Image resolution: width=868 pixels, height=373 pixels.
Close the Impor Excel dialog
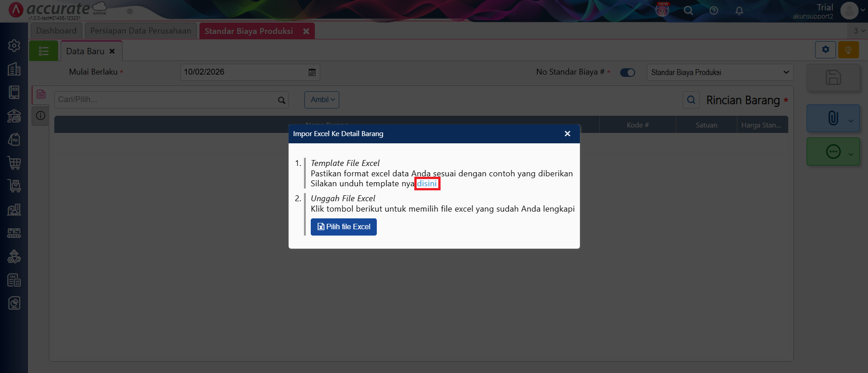[567, 134]
